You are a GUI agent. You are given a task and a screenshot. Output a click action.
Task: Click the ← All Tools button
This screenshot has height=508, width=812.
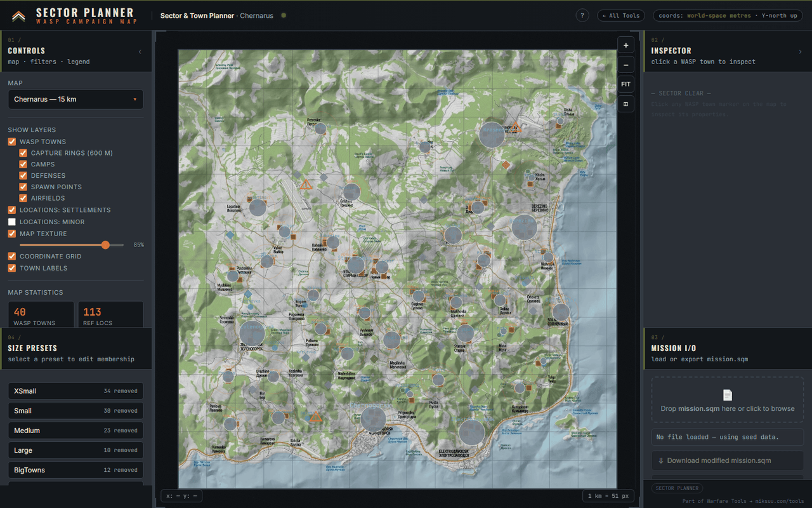coord(620,16)
